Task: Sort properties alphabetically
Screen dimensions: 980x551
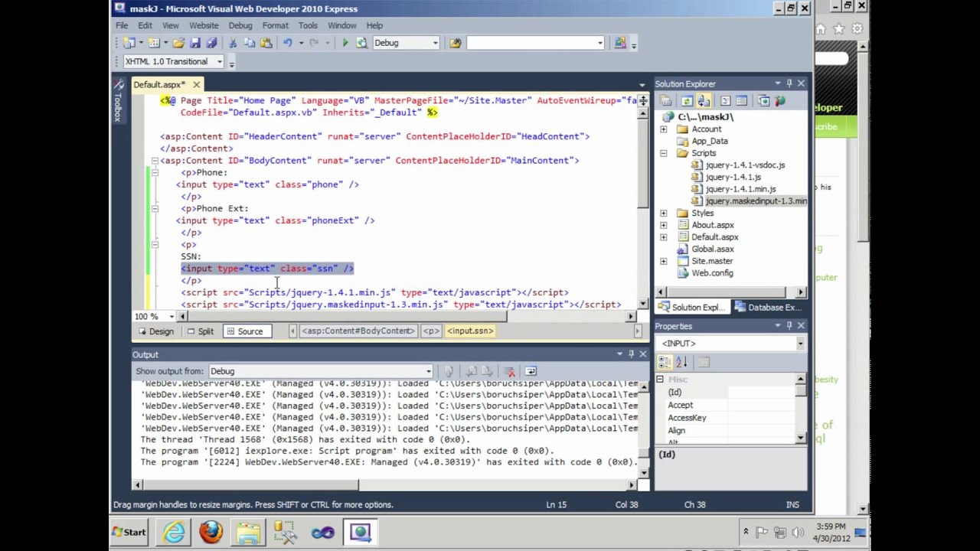Action: click(x=682, y=362)
